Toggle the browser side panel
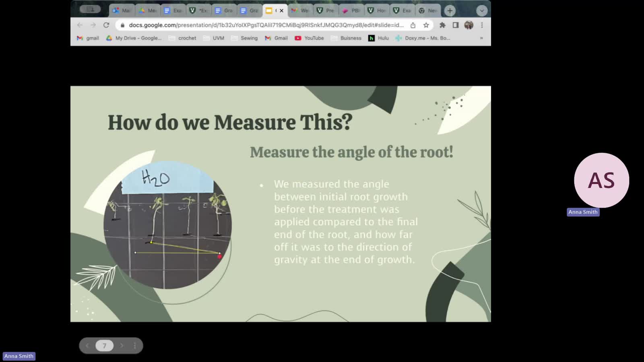Screen dimensions: 644x362 [456, 25]
